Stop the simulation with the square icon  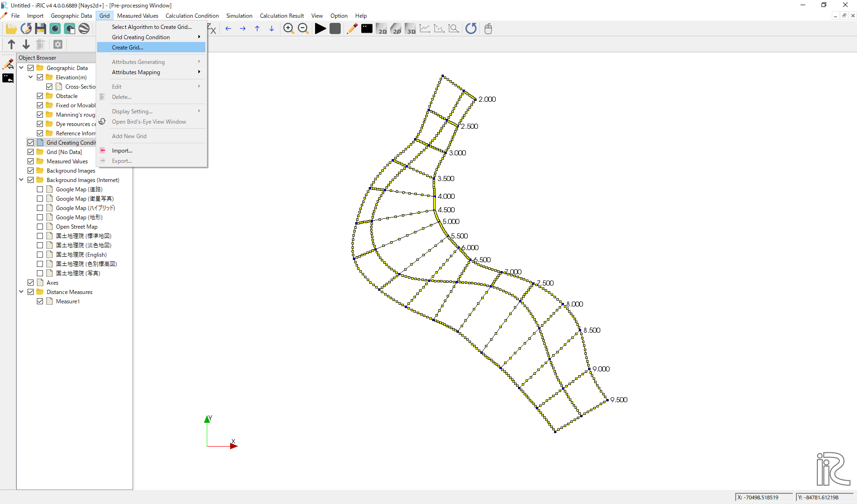coord(335,29)
